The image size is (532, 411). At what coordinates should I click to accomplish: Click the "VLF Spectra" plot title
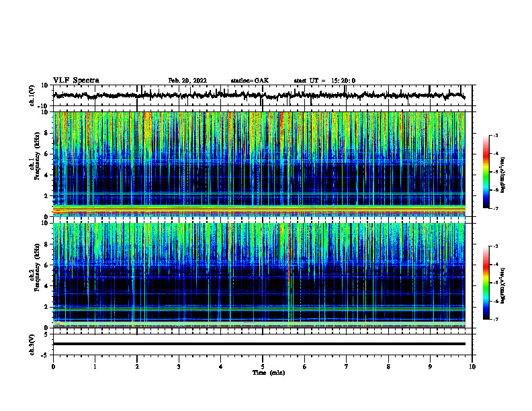tap(76, 81)
